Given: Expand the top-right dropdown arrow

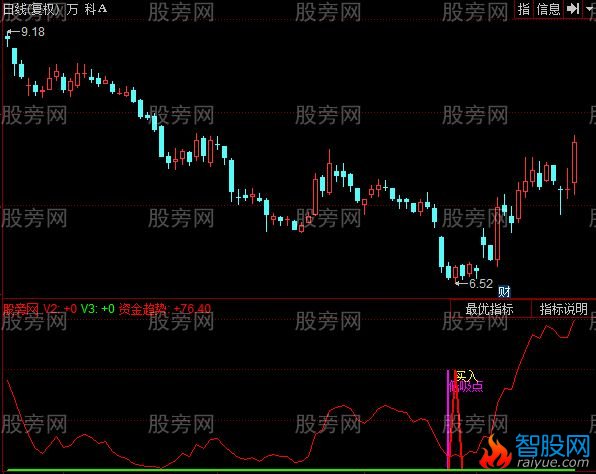Looking at the screenshot, I should pos(590,8).
